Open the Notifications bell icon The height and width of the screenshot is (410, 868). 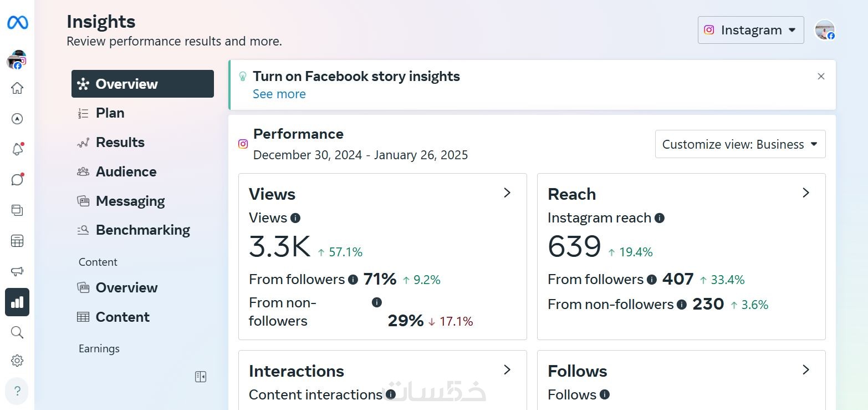[17, 149]
